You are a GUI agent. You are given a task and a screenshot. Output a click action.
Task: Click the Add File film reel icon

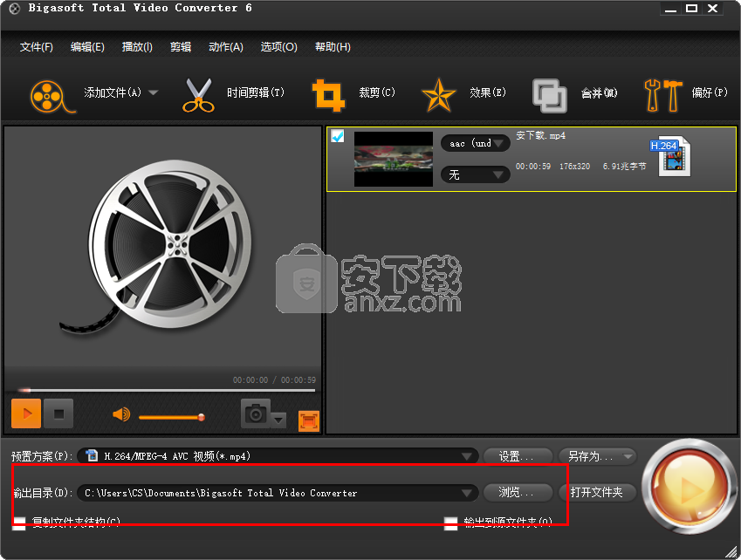[52, 96]
